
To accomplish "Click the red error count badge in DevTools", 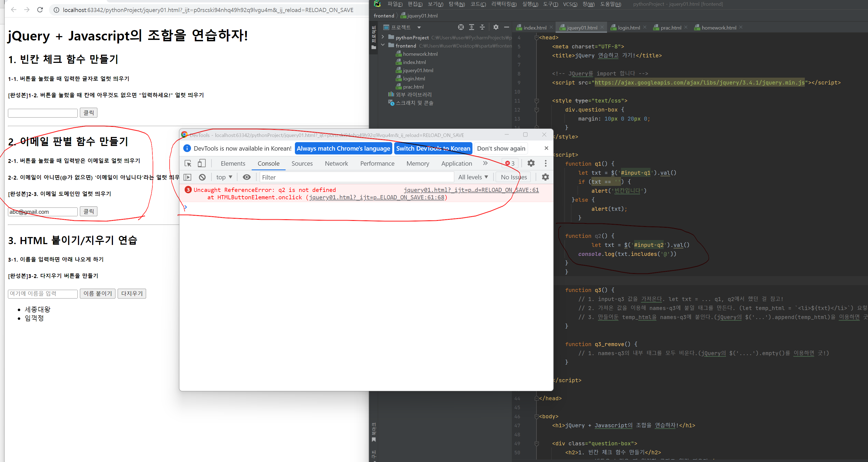I will [510, 163].
